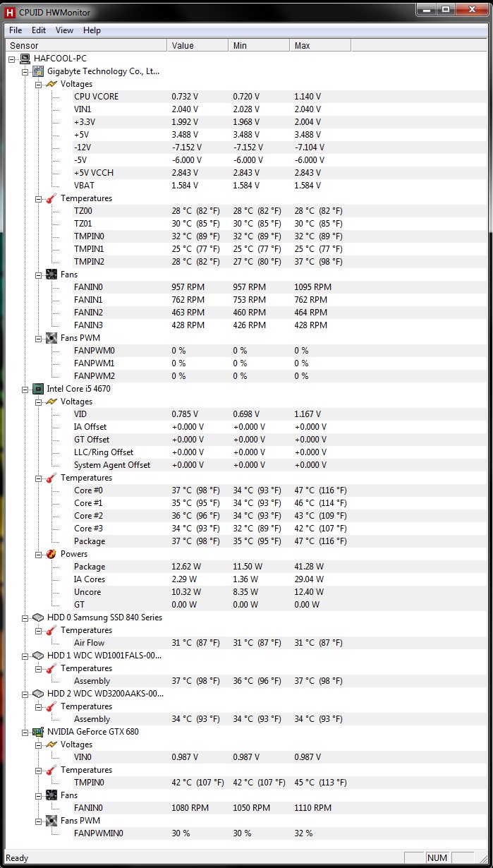This screenshot has height=868, width=493.
Task: Open the File menu
Action: tap(16, 30)
